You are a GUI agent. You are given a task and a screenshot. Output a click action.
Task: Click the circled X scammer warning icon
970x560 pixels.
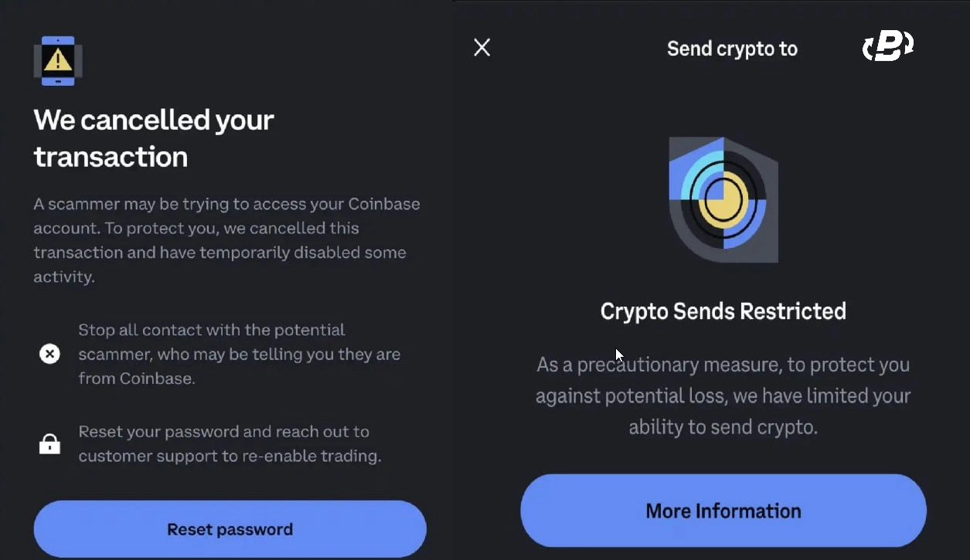49,353
